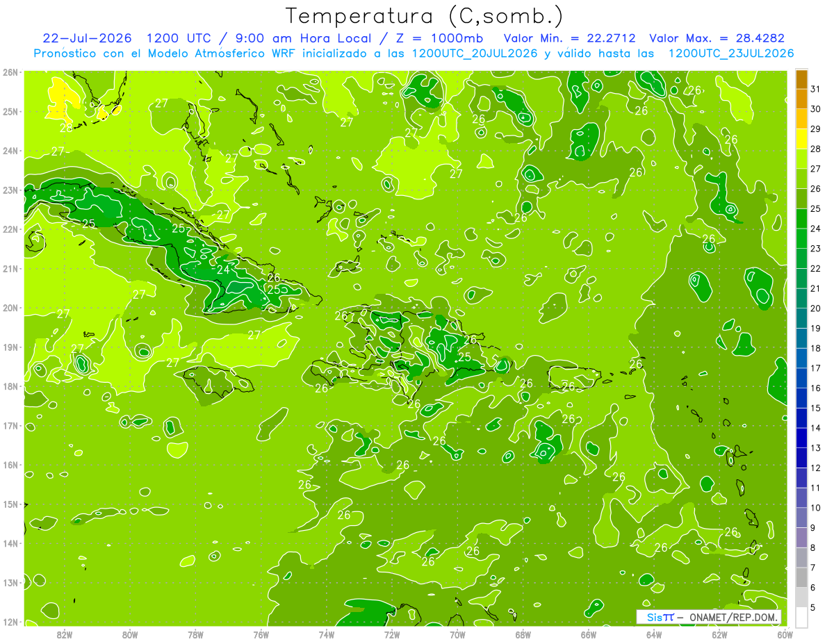Click '1200UTC_20JUL2026' initialization time text

[475, 53]
